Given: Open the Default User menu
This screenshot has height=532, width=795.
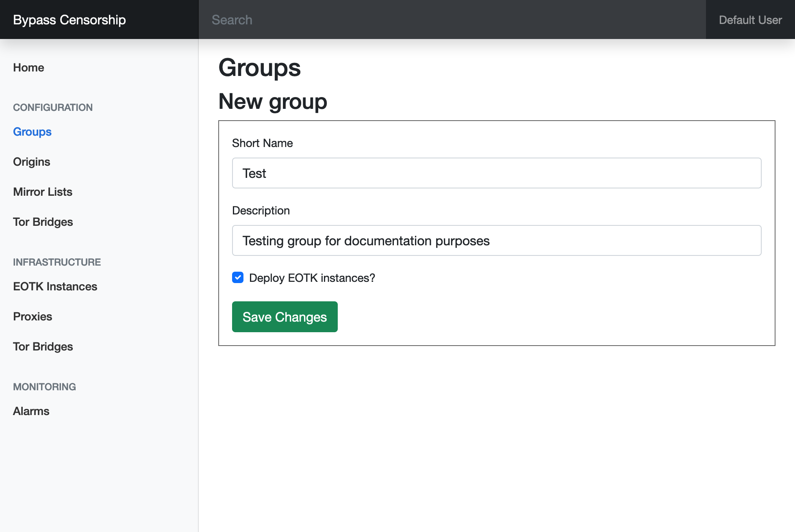Looking at the screenshot, I should pos(750,20).
